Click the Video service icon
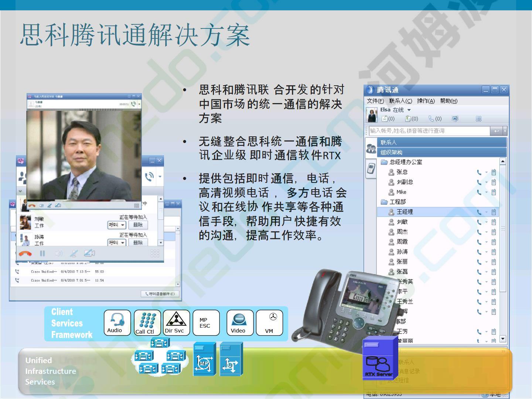The width and height of the screenshot is (532, 399). coord(240,323)
